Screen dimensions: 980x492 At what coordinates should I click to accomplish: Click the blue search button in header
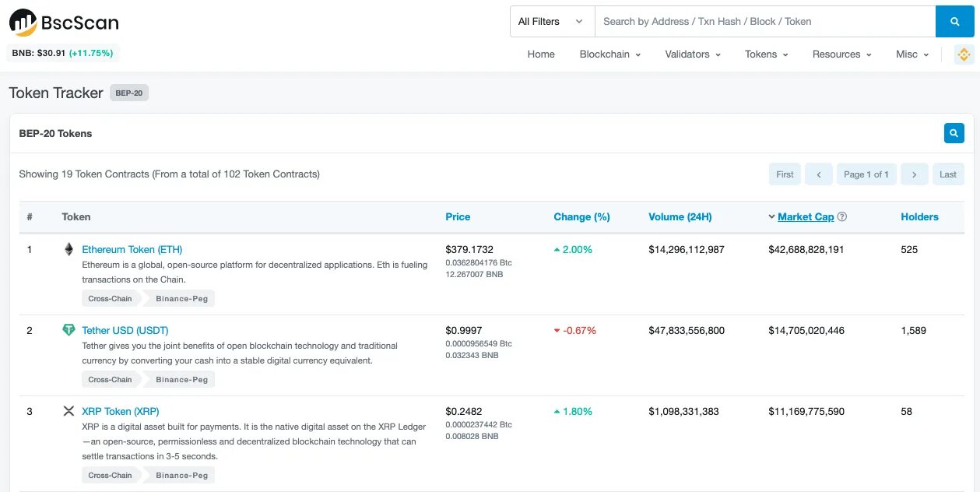coord(954,22)
